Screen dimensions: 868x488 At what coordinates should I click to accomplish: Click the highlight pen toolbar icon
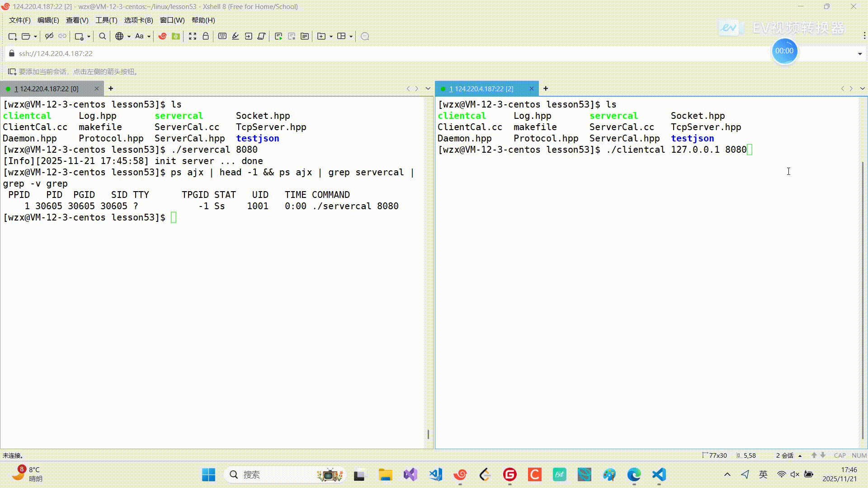236,36
